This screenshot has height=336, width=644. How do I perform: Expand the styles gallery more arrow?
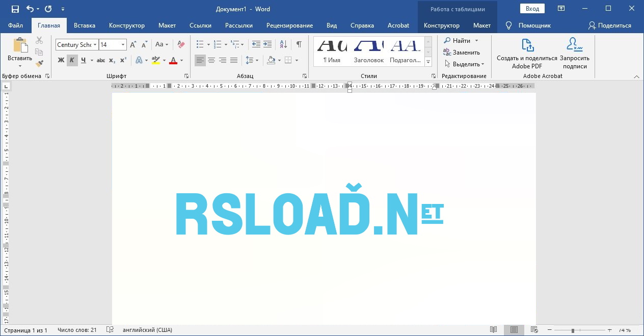point(428,62)
